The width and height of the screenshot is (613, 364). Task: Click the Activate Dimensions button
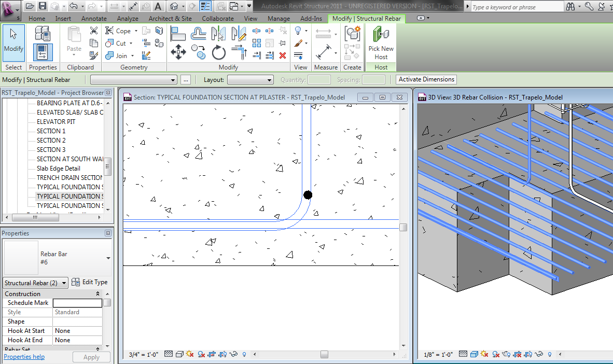click(426, 79)
